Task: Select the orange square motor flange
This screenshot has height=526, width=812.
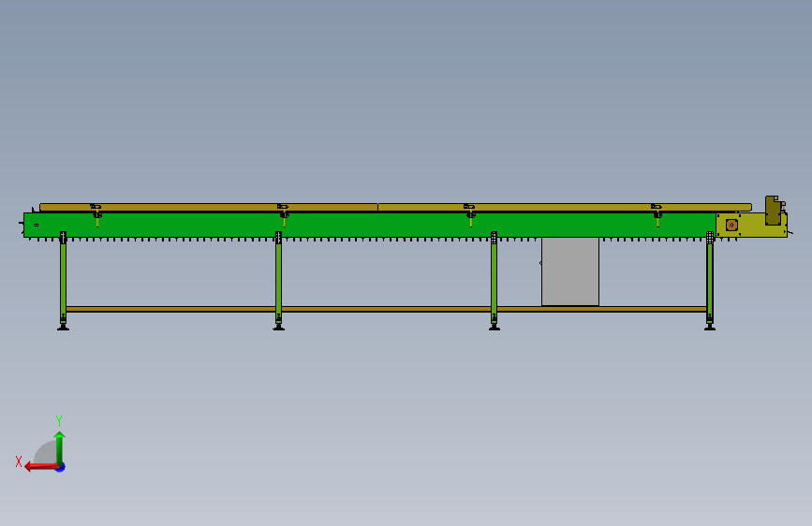Action: click(x=731, y=225)
